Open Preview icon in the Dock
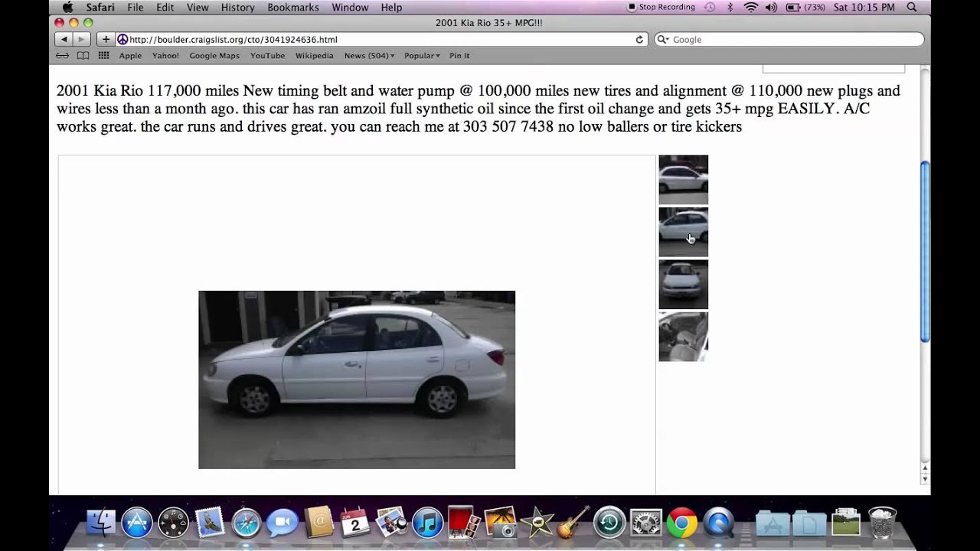 390,523
